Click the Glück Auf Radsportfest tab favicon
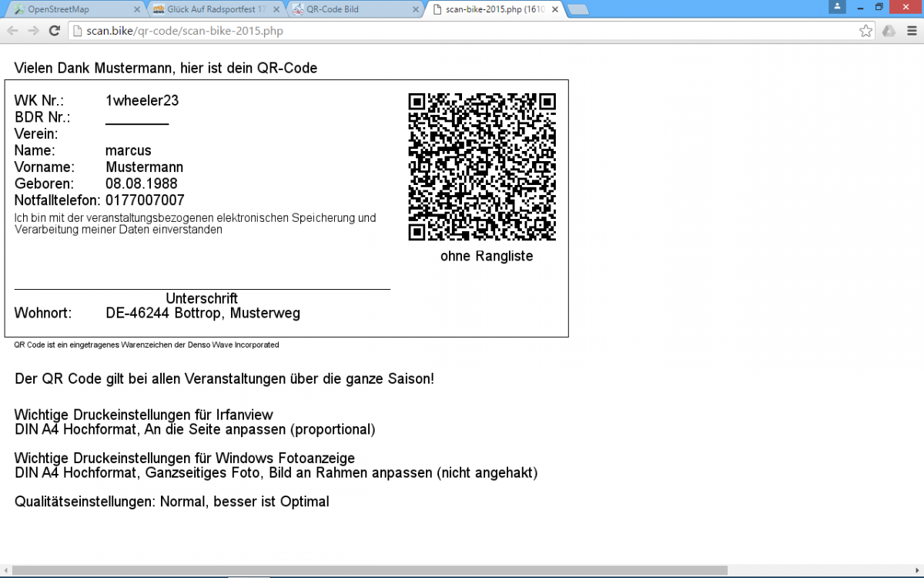The width and height of the screenshot is (924, 578). tap(159, 9)
